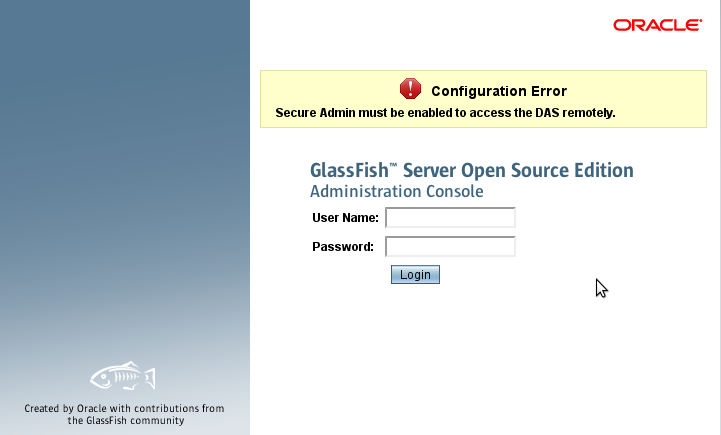Click the 'Administration Console' subtitle
The width and height of the screenshot is (721, 435).
(396, 191)
